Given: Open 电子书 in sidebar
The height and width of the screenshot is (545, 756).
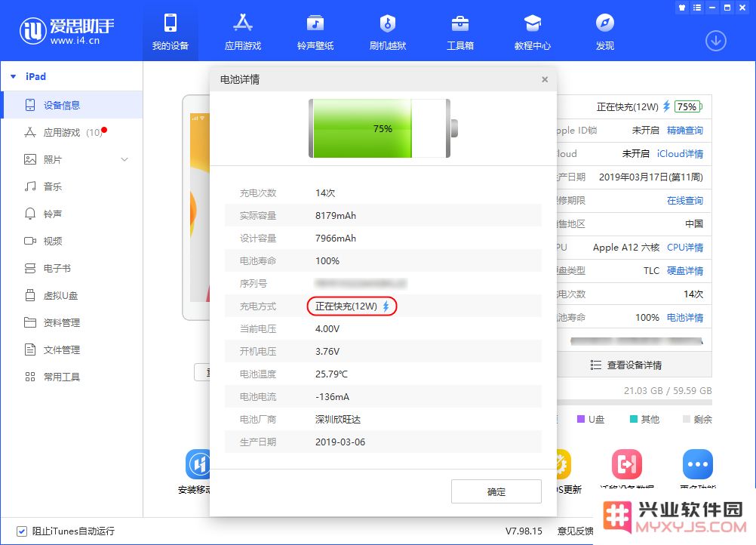Looking at the screenshot, I should pos(72,268).
